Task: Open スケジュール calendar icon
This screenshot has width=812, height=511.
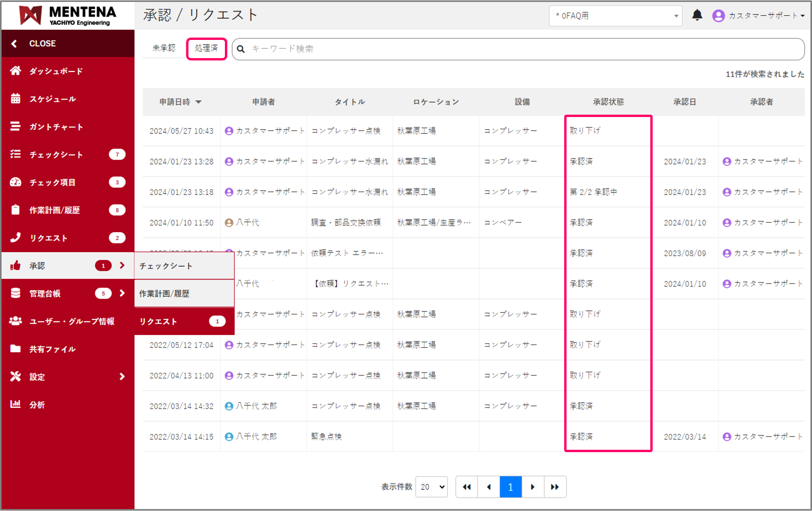Action: (16, 99)
